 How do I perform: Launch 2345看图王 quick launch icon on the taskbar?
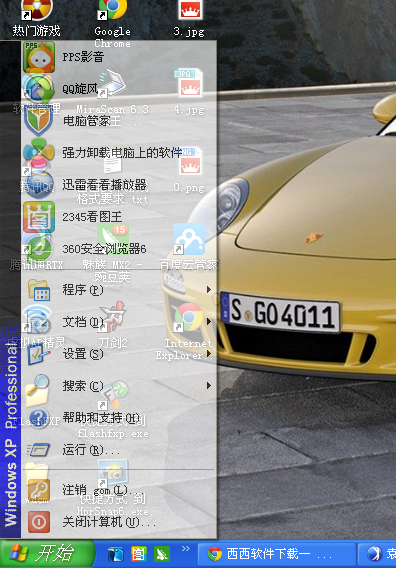click(x=138, y=554)
